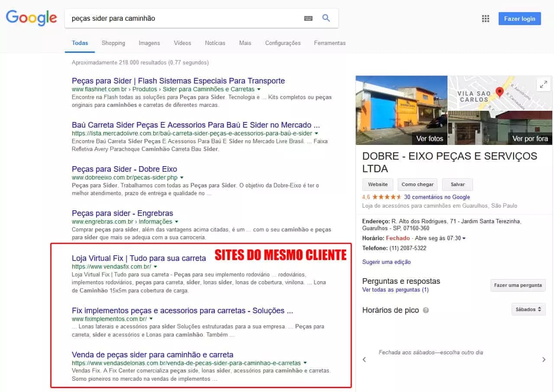The image size is (554, 392).
Task: Click the Website button
Action: point(378,184)
